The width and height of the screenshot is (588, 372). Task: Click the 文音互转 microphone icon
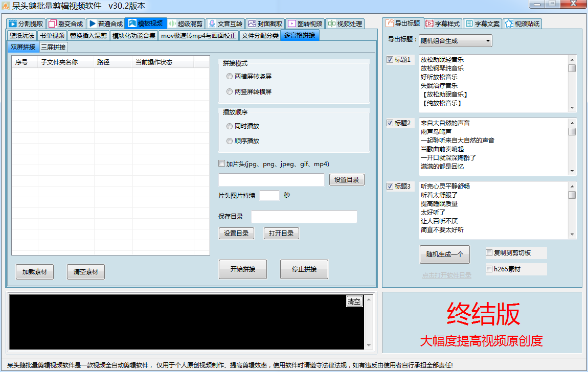click(212, 24)
